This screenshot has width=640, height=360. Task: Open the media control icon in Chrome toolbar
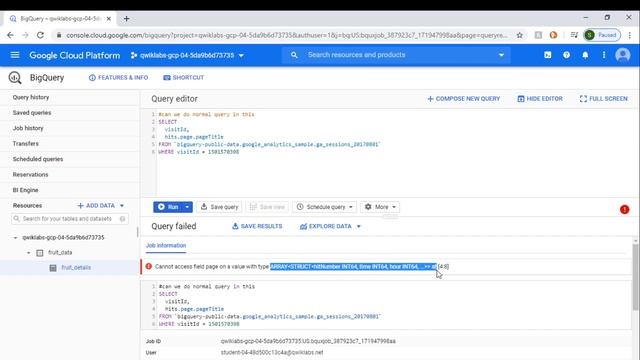point(574,35)
